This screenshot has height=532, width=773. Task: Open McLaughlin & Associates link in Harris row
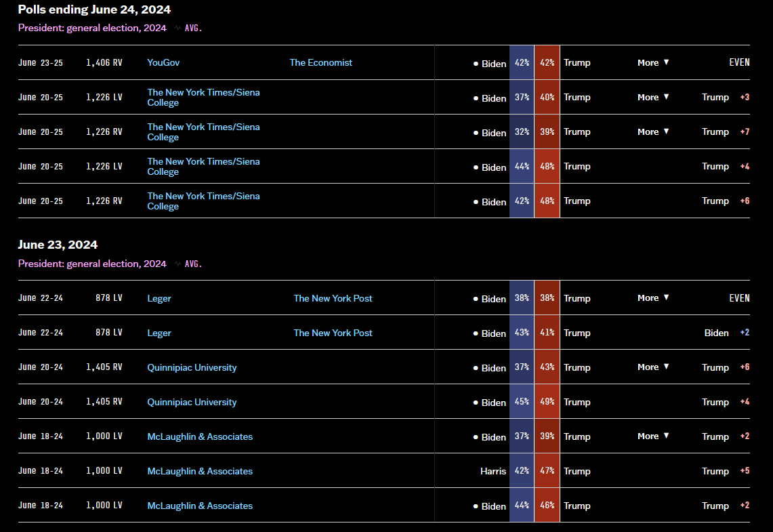click(200, 471)
